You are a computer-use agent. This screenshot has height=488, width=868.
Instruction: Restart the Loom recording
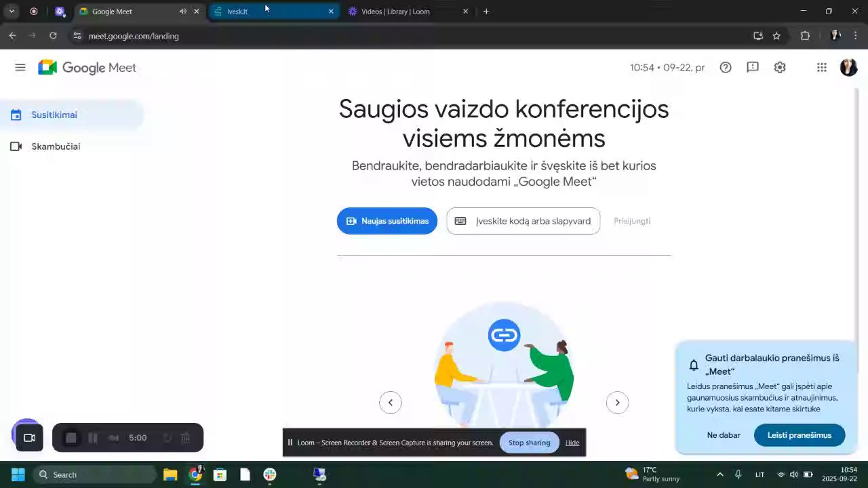pos(167,438)
